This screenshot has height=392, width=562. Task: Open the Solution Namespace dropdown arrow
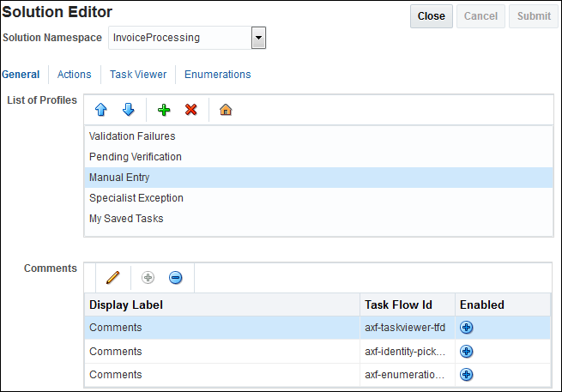click(x=258, y=38)
